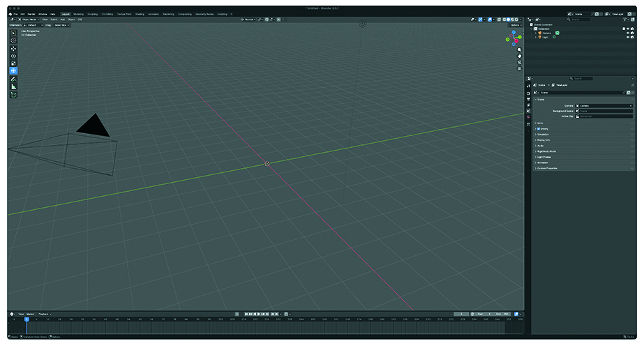The width and height of the screenshot is (644, 348).
Task: Click the blue playhead at frame 1
Action: pos(27,319)
